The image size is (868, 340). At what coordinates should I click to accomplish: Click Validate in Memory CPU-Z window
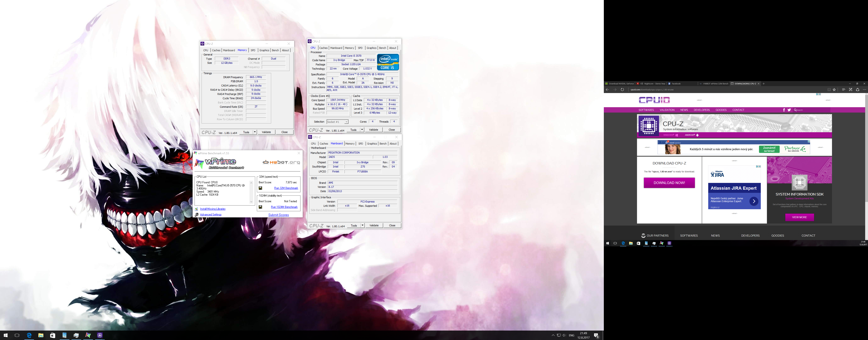(266, 132)
